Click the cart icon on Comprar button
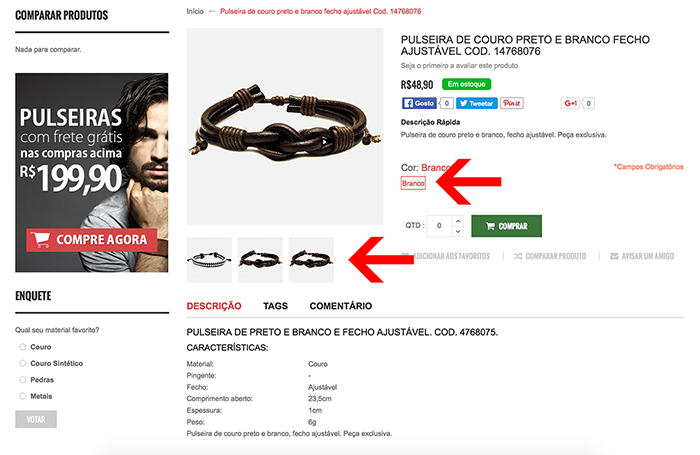This screenshot has width=700, height=455. pyautogui.click(x=490, y=226)
